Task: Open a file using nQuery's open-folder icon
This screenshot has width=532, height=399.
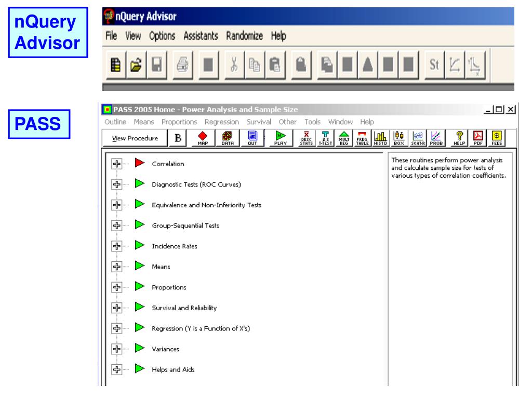Action: click(136, 64)
